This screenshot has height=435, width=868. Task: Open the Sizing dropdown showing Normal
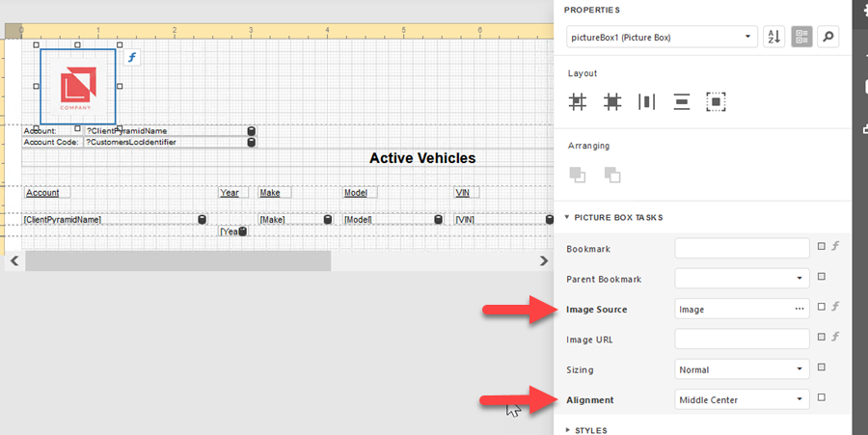click(742, 368)
